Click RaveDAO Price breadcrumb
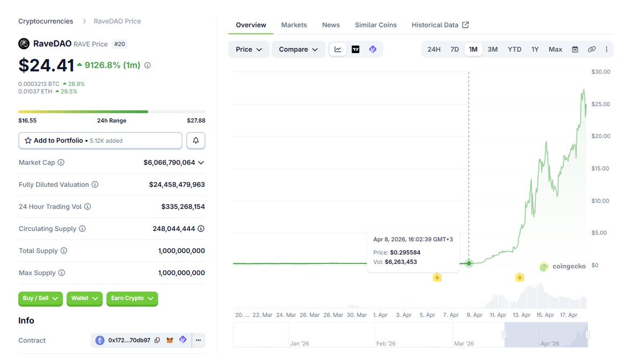 point(118,21)
